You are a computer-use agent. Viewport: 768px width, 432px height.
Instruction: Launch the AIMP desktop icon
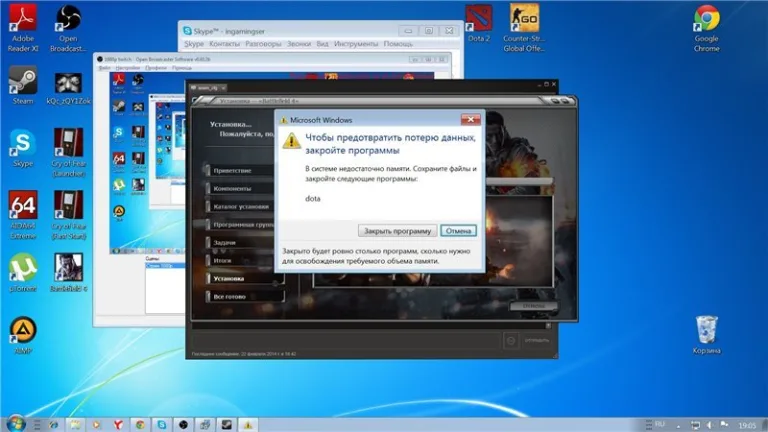click(23, 336)
